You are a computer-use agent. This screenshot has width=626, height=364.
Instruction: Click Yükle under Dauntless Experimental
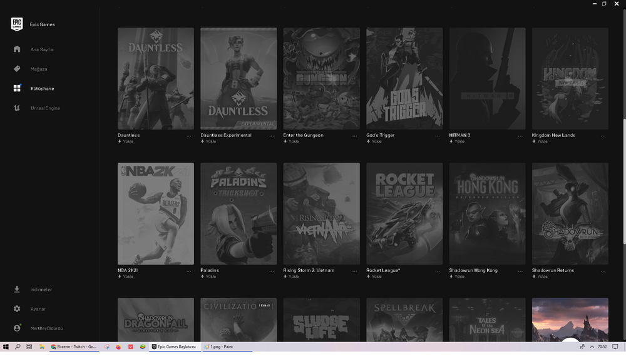208,141
